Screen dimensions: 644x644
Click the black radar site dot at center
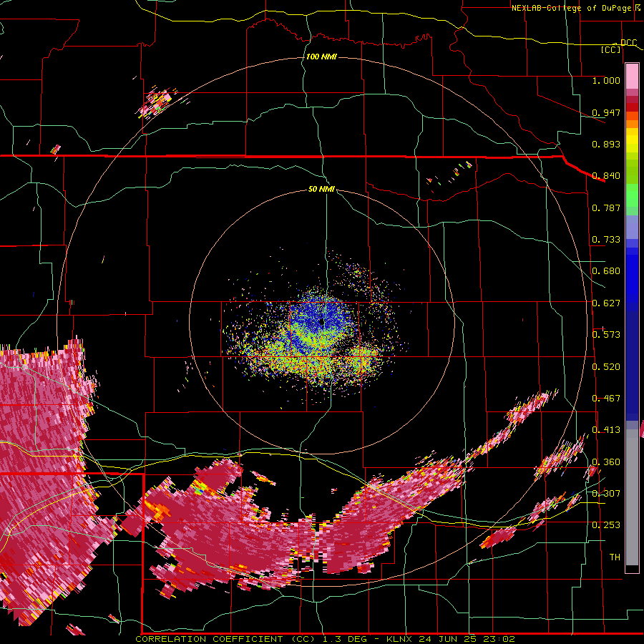tap(323, 323)
